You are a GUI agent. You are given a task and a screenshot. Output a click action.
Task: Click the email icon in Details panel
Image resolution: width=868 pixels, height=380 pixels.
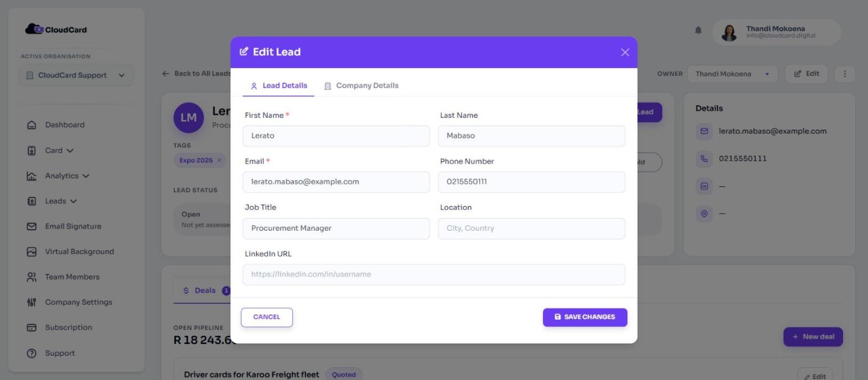click(704, 132)
